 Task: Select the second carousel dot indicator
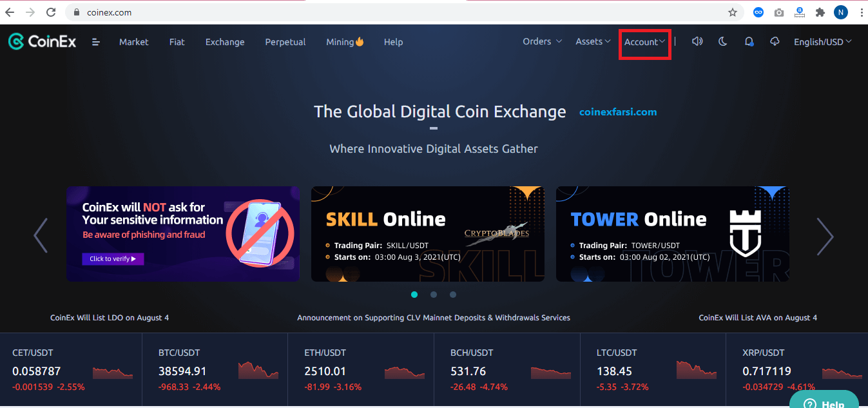434,295
